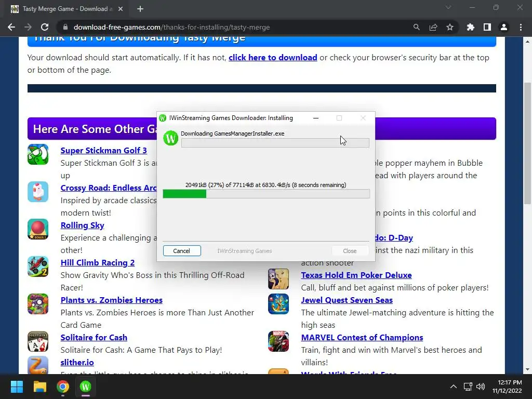Click the download progress bar at 27%
532x399 pixels.
tap(267, 194)
